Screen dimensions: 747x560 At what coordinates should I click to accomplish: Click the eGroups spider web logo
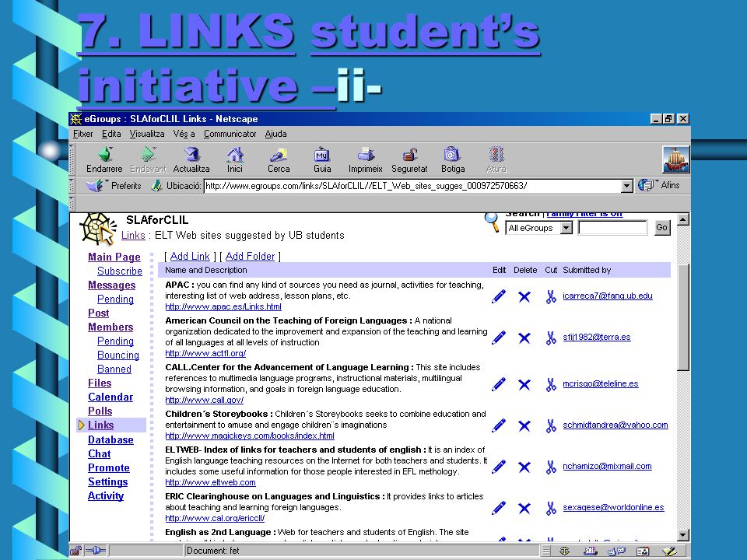(x=98, y=229)
